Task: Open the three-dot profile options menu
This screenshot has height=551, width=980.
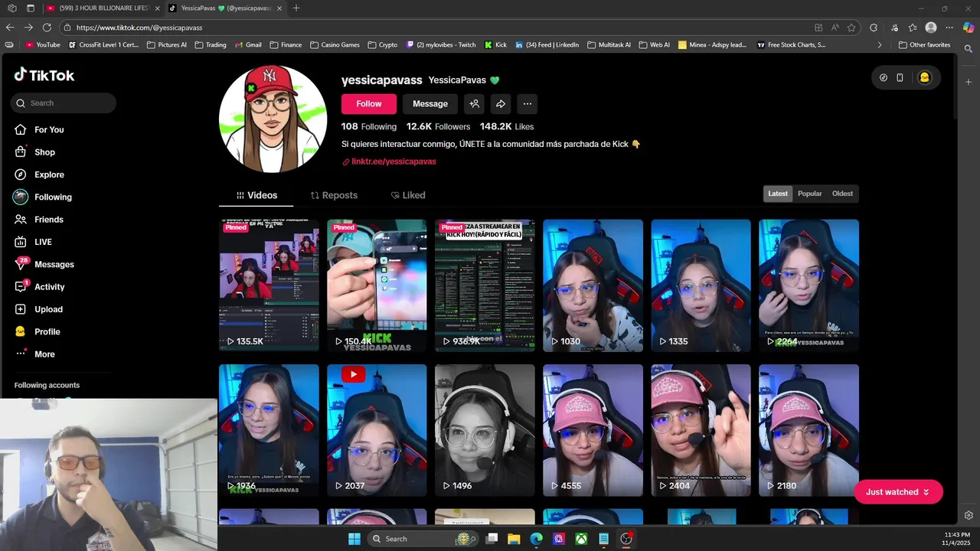Action: [x=527, y=104]
